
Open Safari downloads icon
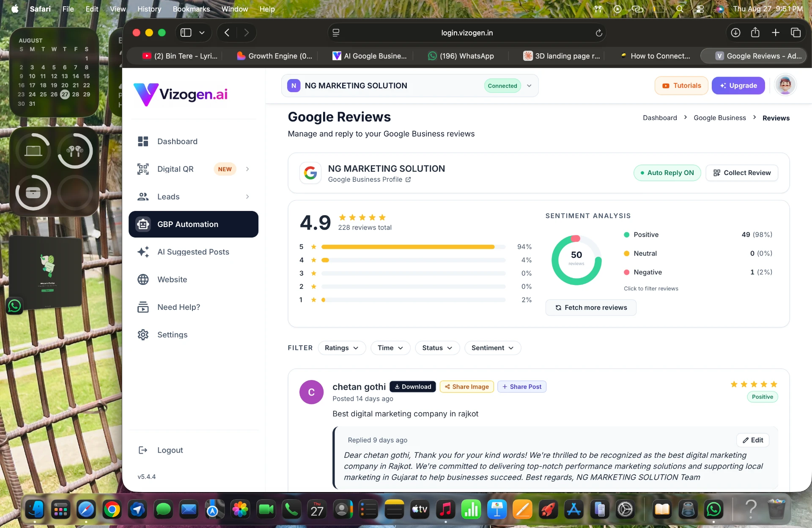tap(735, 33)
